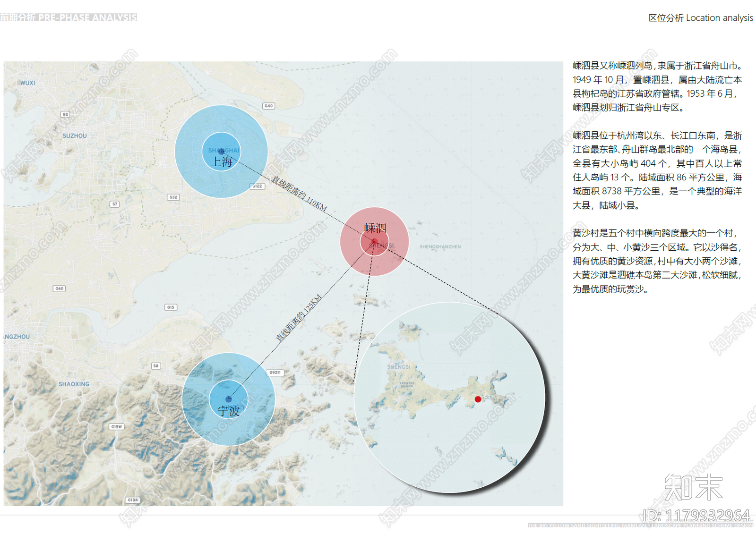The height and width of the screenshot is (534, 756).
Task: Click the PRE-PHASE ANALYSIS header text
Action: pyautogui.click(x=87, y=17)
